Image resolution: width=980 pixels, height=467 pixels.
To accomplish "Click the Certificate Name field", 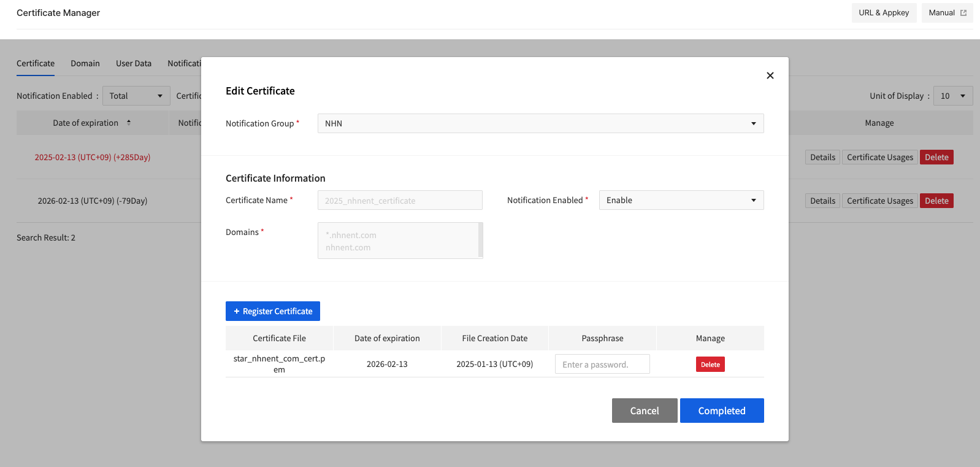I will tap(400, 201).
